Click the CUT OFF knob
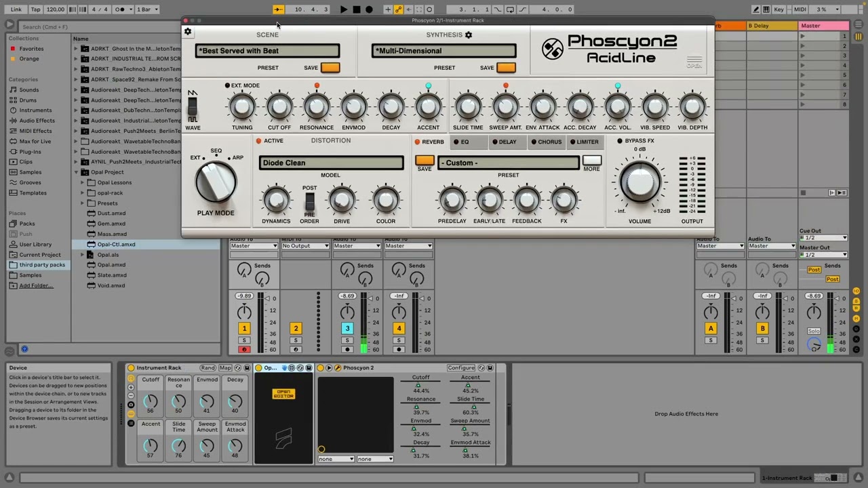Image resolution: width=868 pixels, height=488 pixels. pyautogui.click(x=279, y=106)
